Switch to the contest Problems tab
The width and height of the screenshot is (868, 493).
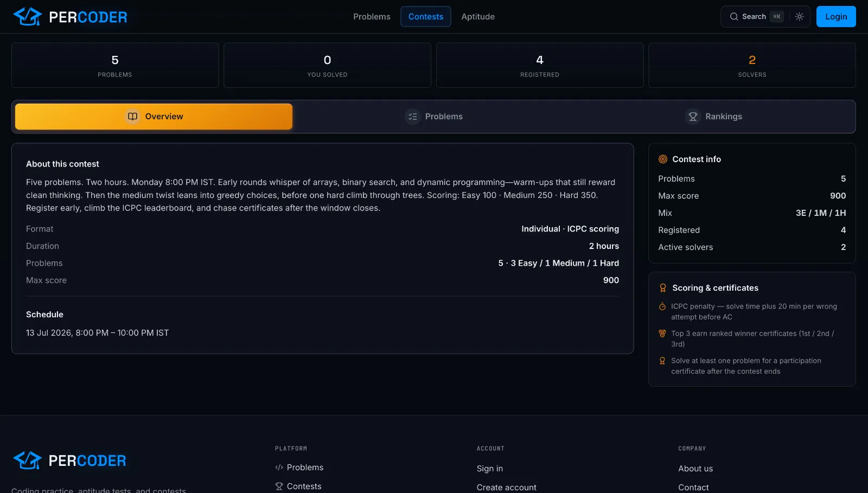[434, 117]
